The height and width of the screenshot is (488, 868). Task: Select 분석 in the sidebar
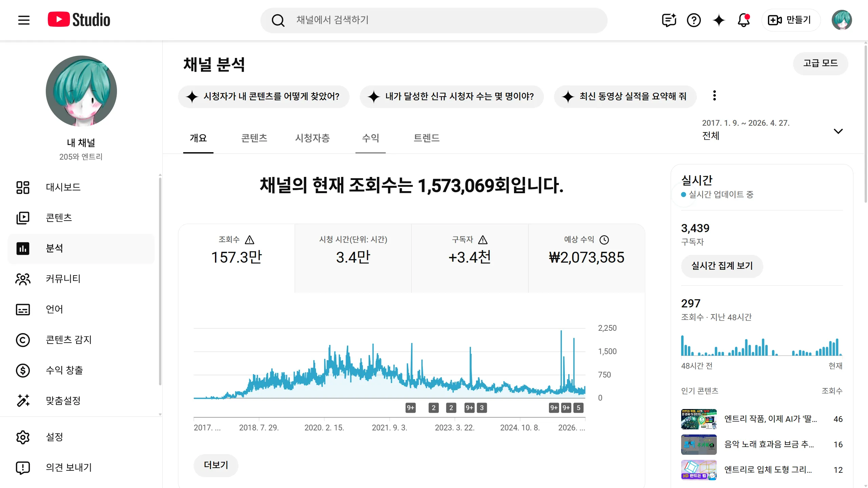(x=81, y=248)
